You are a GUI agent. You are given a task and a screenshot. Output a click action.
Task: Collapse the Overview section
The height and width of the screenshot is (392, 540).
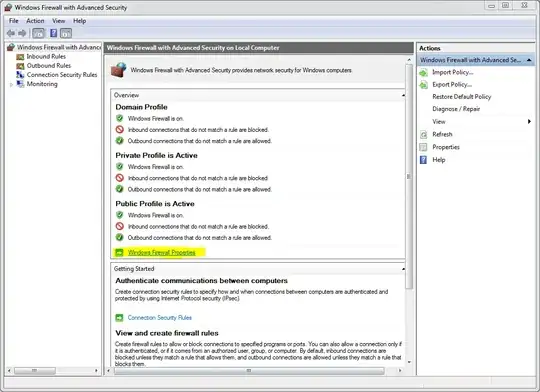(403, 95)
